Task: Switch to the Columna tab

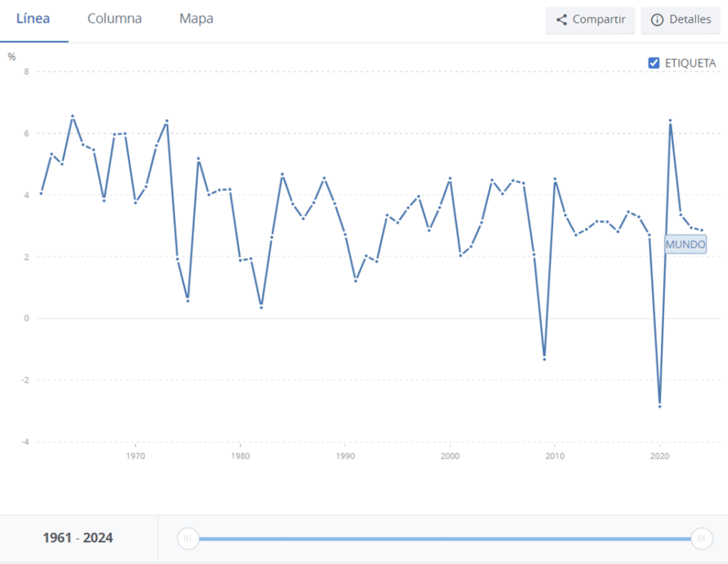Action: 115,19
